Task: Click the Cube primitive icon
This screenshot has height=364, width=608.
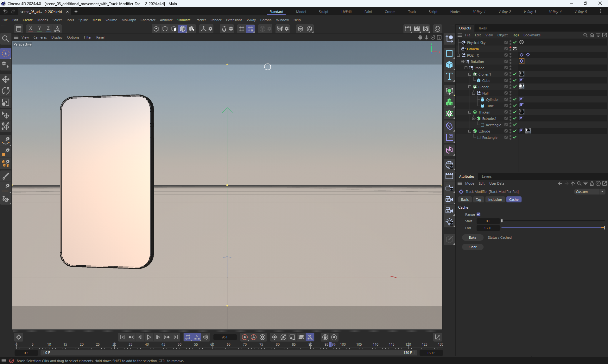Action: point(449,65)
